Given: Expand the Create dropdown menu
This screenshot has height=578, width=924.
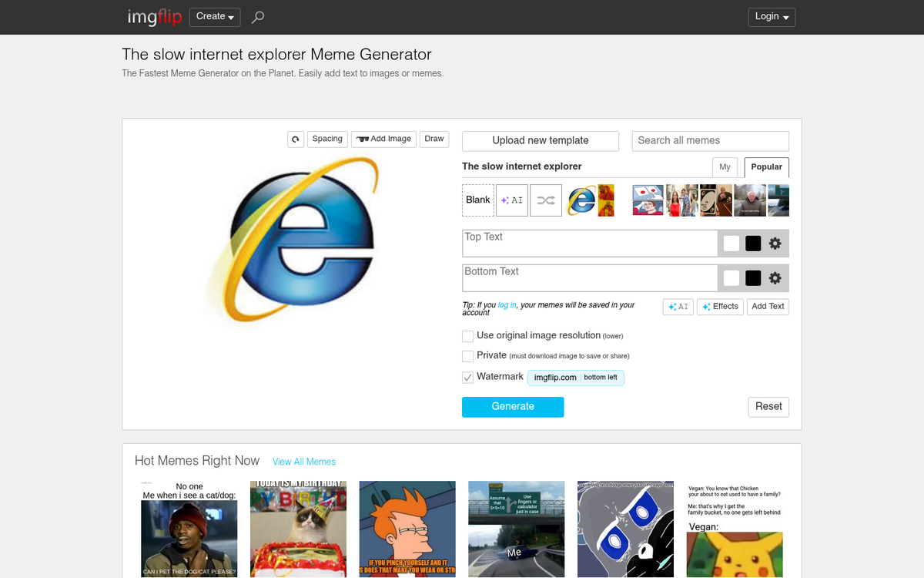Looking at the screenshot, I should (215, 17).
